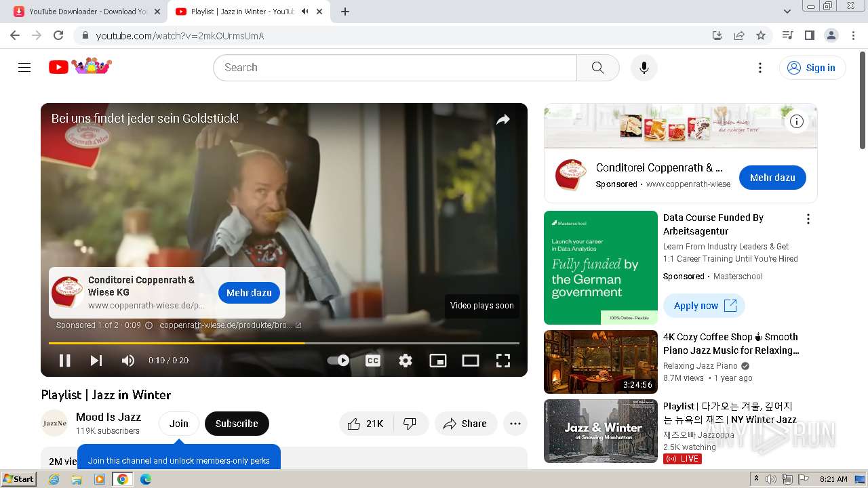This screenshot has height=488, width=868.
Task: Open more actions ellipsis below video
Action: pos(515,424)
